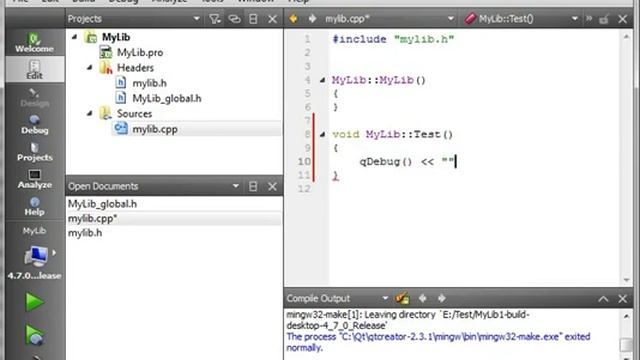The width and height of the screenshot is (640, 360).
Task: Open the Welcome mode
Action: 34,43
